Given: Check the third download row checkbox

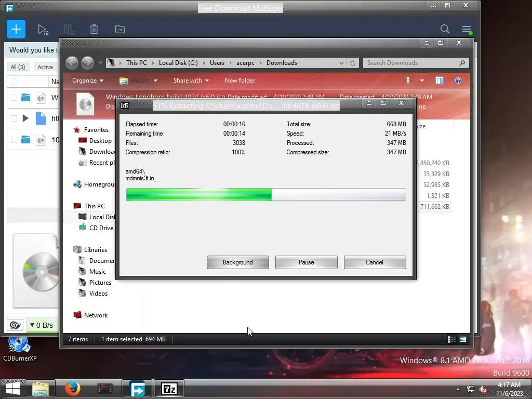Looking at the screenshot, I should [x=14, y=139].
